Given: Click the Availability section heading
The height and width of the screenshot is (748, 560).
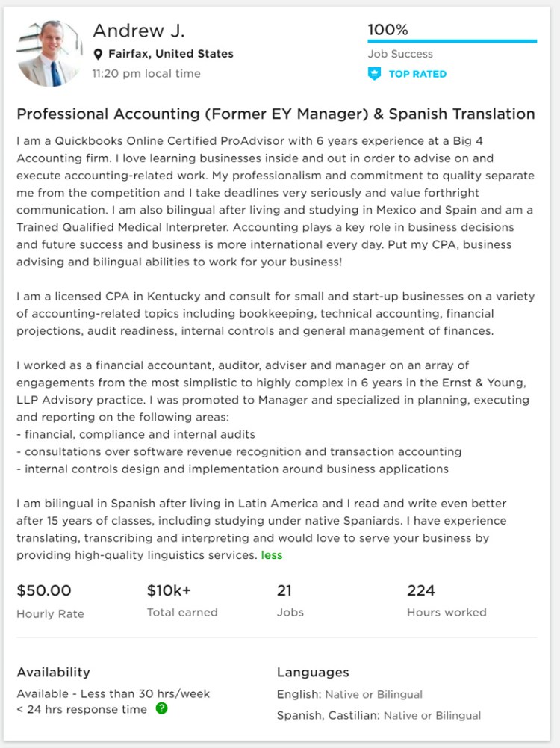Looking at the screenshot, I should click(53, 672).
